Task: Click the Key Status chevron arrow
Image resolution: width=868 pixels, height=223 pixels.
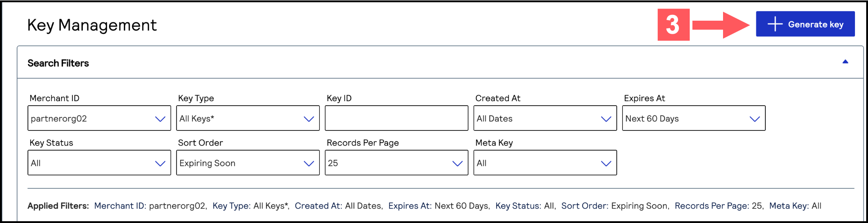Action: (160, 163)
